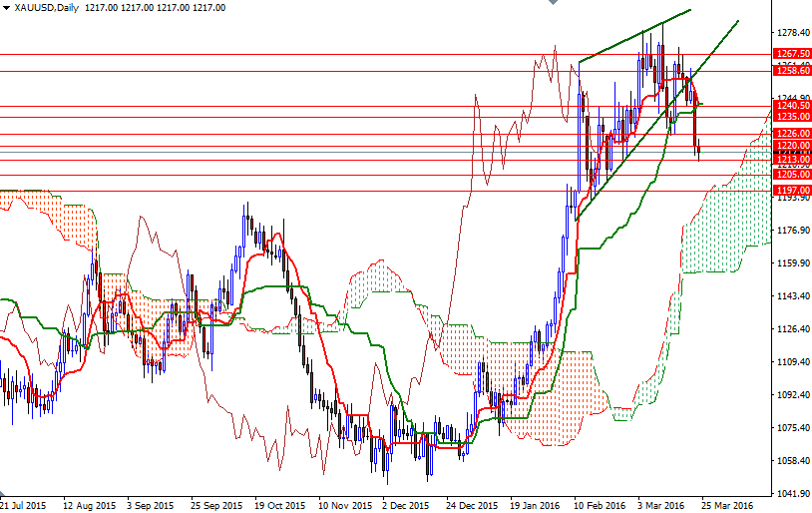Click the 19 Jan 2016 date label
Viewport: 812px width, 513px height.
coord(535,505)
